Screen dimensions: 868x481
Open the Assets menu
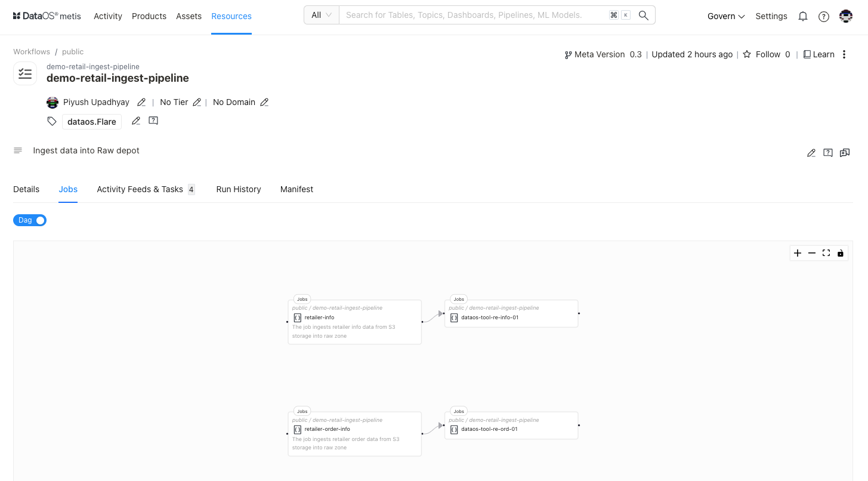coord(189,16)
